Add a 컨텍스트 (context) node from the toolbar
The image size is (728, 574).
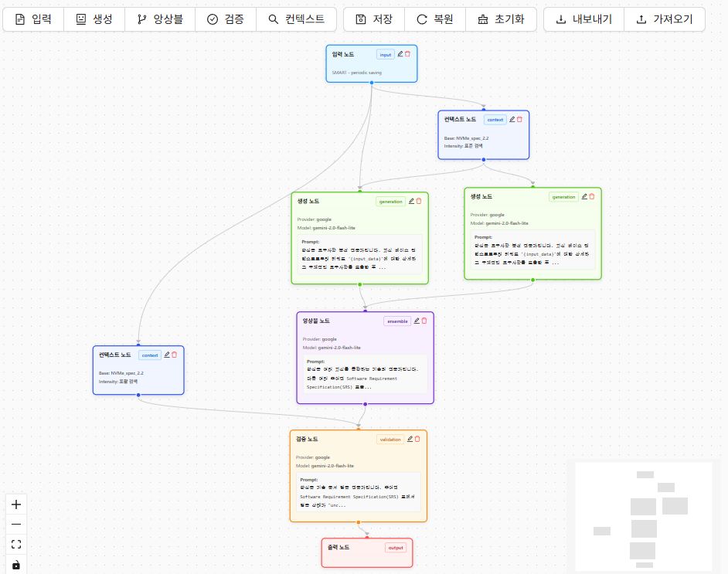pyautogui.click(x=296, y=19)
